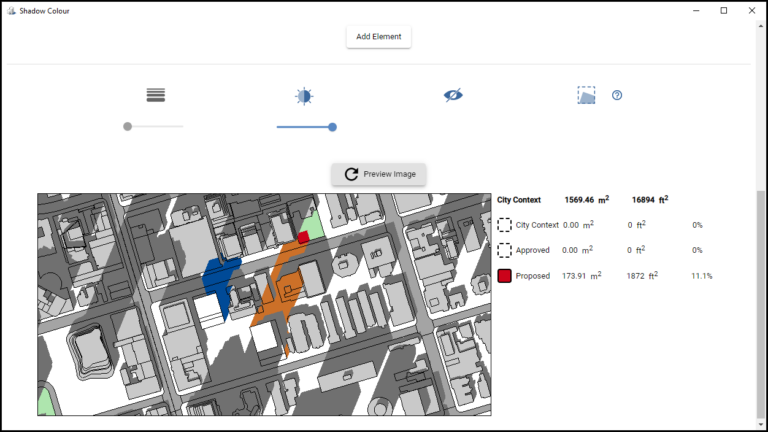Click the Preview Image button
768x432 pixels.
tap(379, 174)
